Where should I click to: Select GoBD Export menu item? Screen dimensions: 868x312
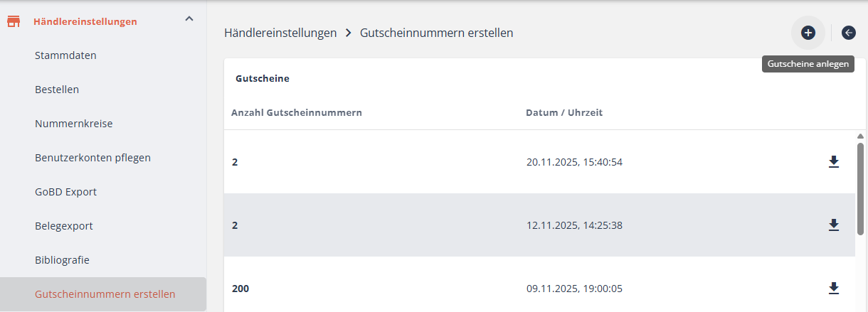click(65, 192)
